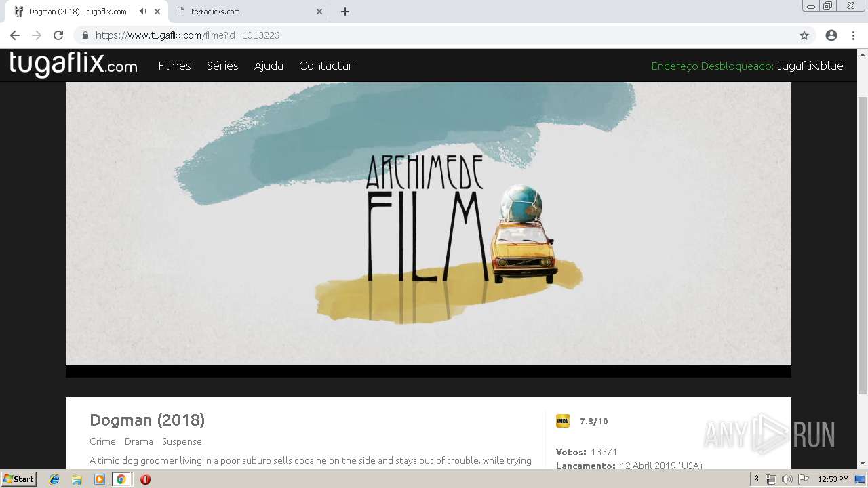Viewport: 868px width, 488px height.
Task: Click the IMDb rating icon
Action: tap(563, 421)
